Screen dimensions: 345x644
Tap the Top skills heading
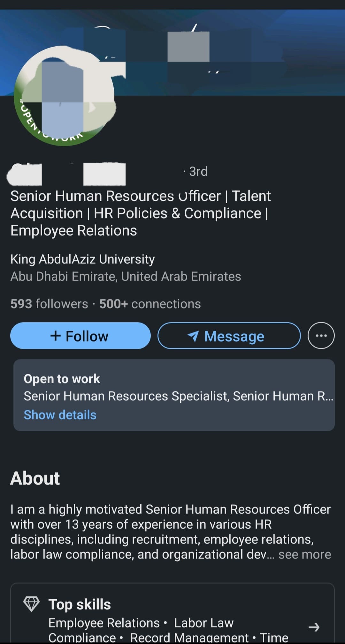click(x=80, y=604)
